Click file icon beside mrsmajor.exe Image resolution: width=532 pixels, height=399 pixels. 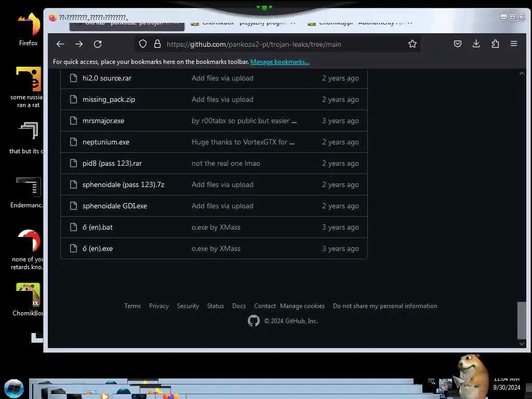point(73,121)
